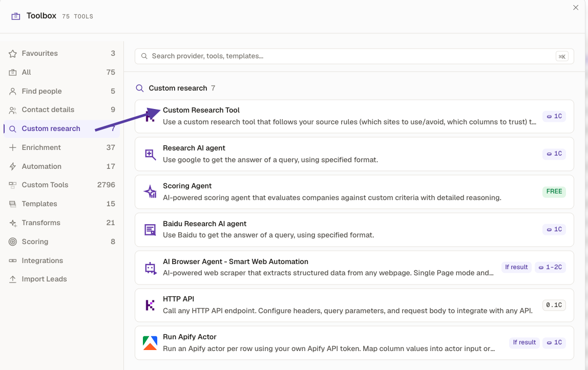The image size is (588, 370).
Task: Click the Custom Tools icon in sidebar
Action: click(x=13, y=185)
